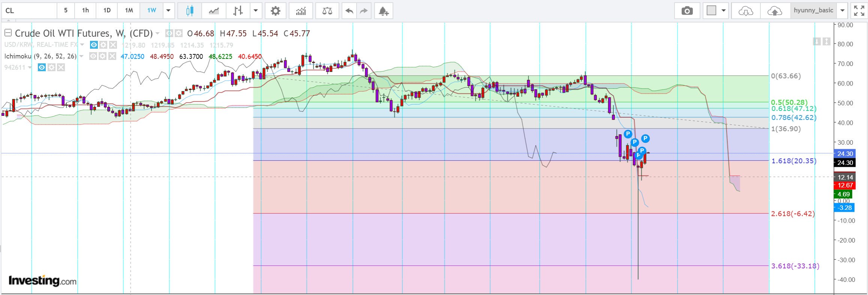This screenshot has width=868, height=295.
Task: Toggle Crude Oil series visibility eye
Action: 169,33
